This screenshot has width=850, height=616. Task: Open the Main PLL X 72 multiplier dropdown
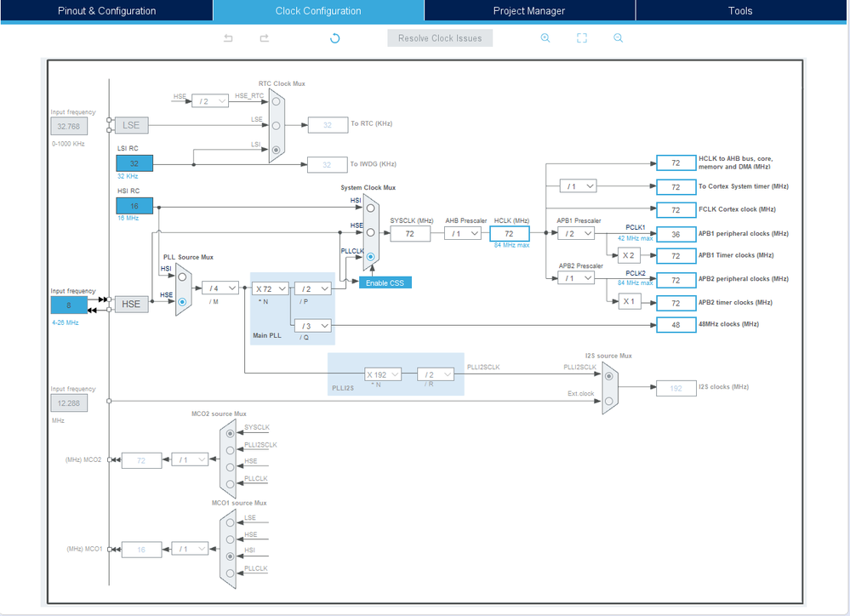tap(271, 289)
